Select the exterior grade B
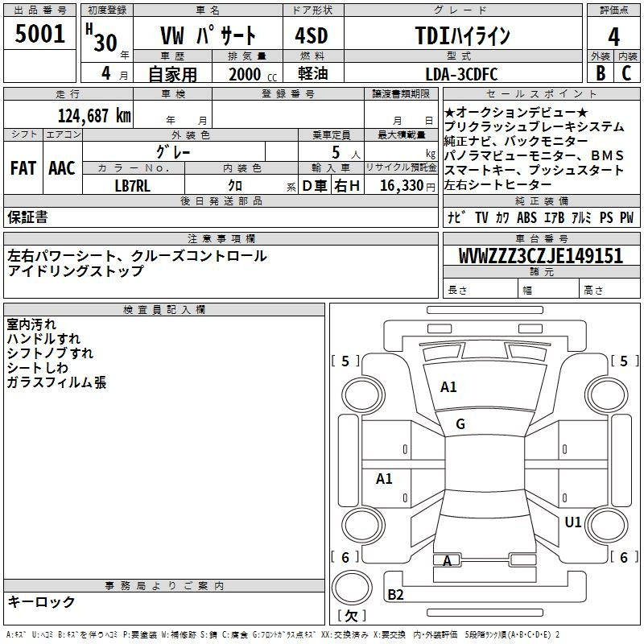Viewport: 644px width, 644px height. coord(600,72)
